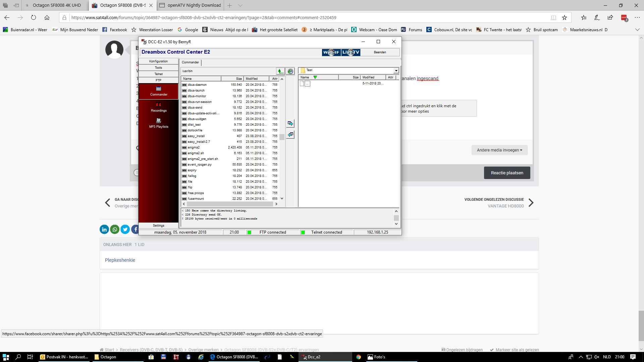Open the browser tab list chevron
Screen dimensions: 644x362
click(x=240, y=5)
